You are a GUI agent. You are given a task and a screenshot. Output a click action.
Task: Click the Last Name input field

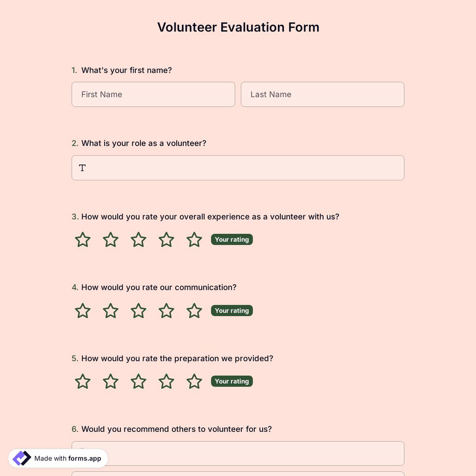(322, 94)
